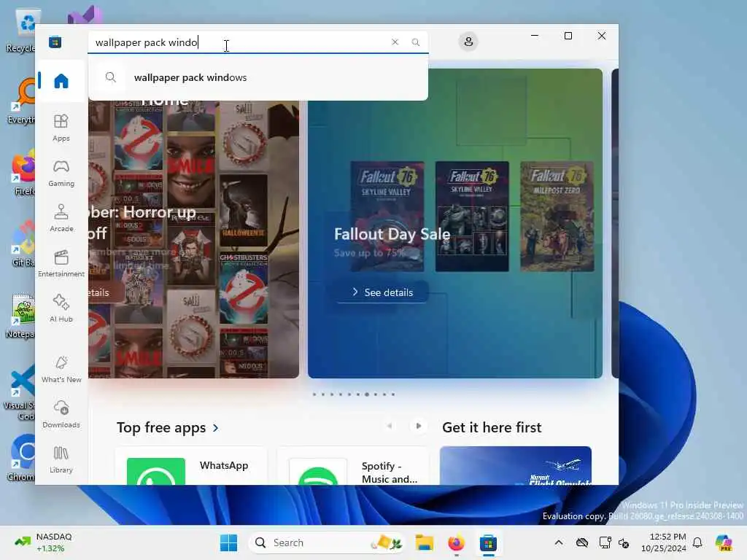This screenshot has height=560, width=747.
Task: Open the Flight Simulator promo tile
Action: pos(516,466)
